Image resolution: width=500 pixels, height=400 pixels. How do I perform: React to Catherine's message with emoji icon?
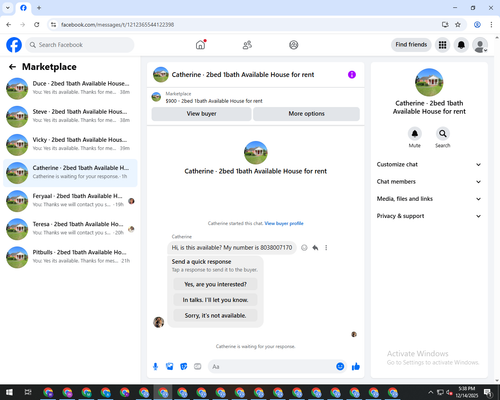point(304,248)
